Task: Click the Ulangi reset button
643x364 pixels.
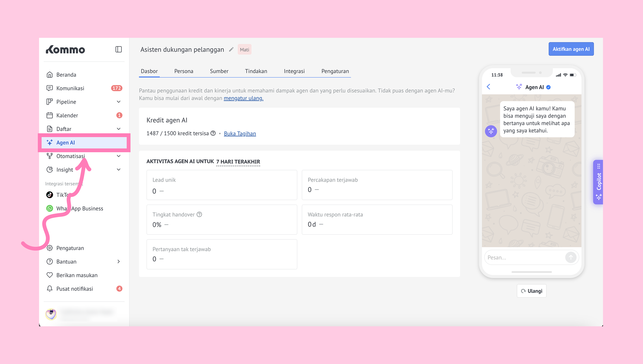Action: [531, 291]
